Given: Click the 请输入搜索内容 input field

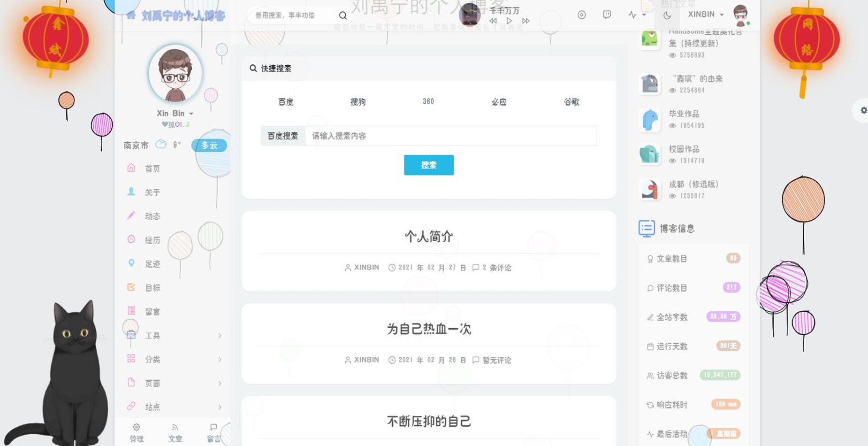Looking at the screenshot, I should click(450, 136).
